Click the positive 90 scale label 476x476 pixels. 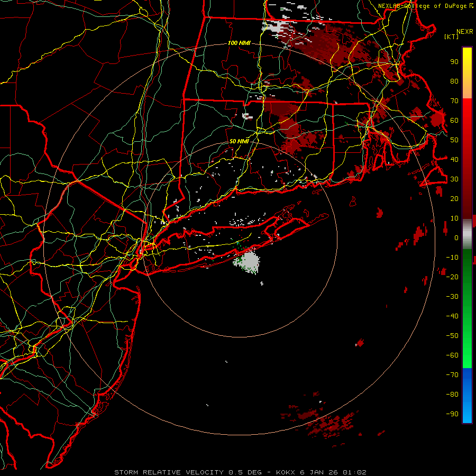[454, 62]
